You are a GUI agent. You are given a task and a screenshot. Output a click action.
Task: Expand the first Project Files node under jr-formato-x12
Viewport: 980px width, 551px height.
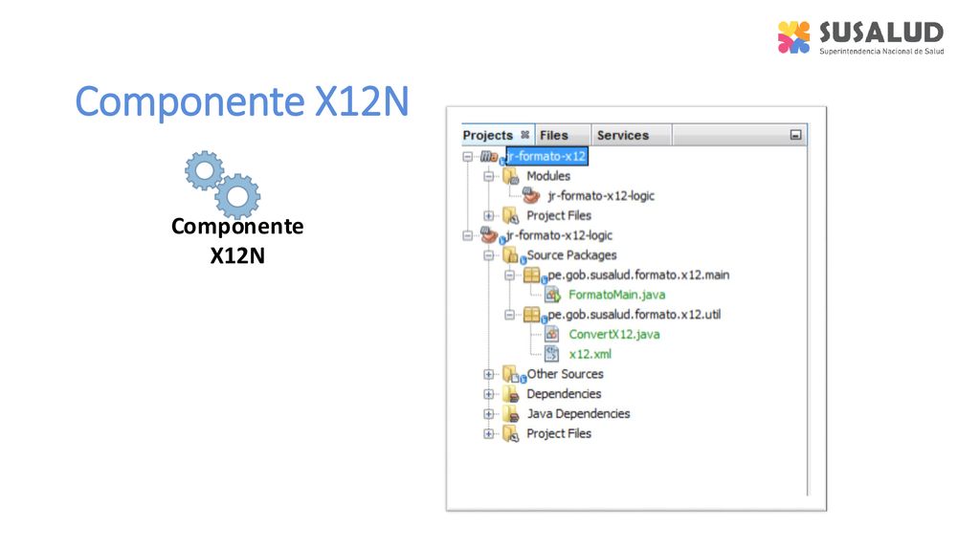(489, 215)
